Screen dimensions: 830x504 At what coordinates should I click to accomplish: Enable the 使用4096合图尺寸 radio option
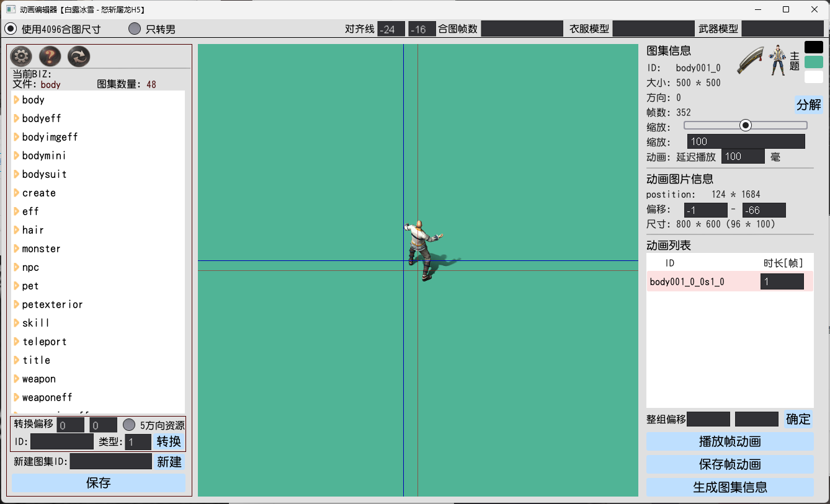click(x=11, y=29)
